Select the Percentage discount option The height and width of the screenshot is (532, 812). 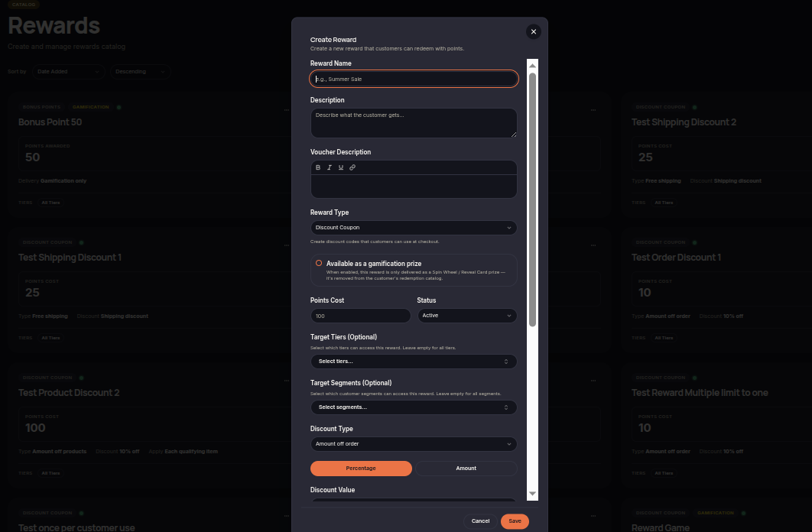pos(361,469)
